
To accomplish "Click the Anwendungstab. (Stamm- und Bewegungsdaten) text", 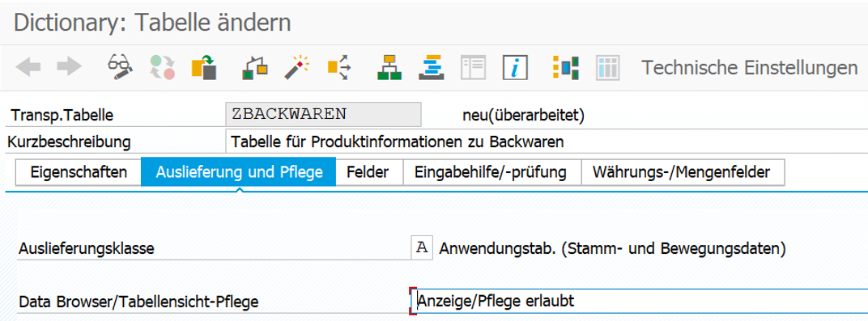I will click(x=612, y=248).
